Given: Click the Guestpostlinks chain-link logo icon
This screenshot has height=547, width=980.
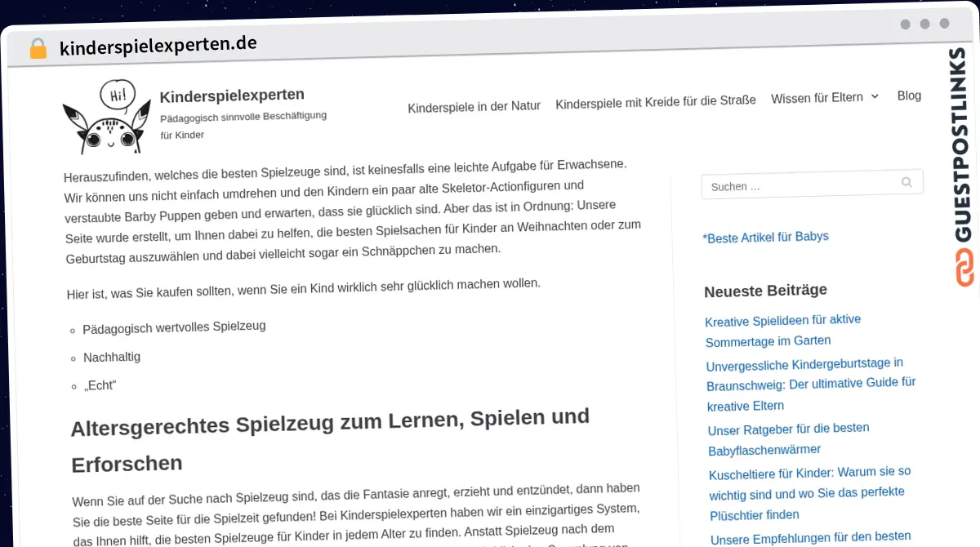Looking at the screenshot, I should pyautogui.click(x=964, y=268).
